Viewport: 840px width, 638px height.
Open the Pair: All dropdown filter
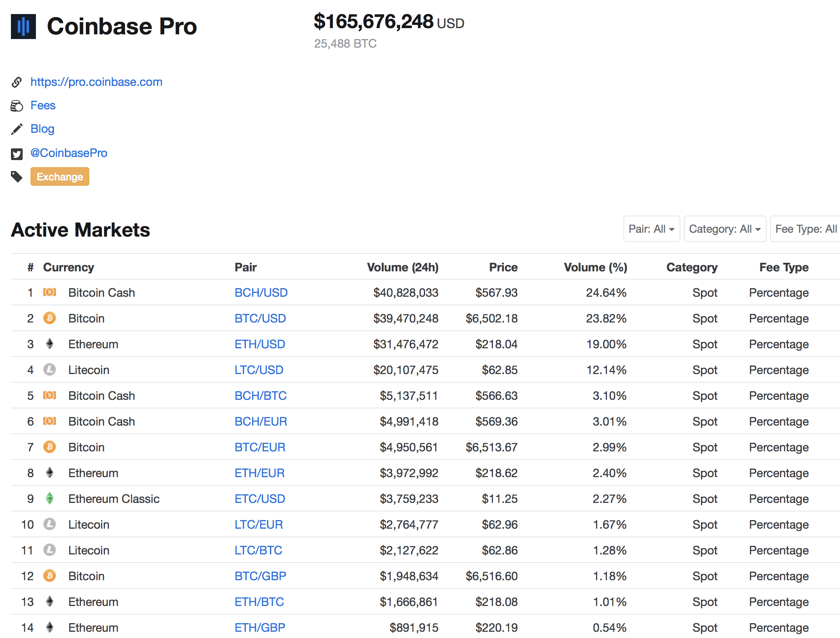coord(651,229)
